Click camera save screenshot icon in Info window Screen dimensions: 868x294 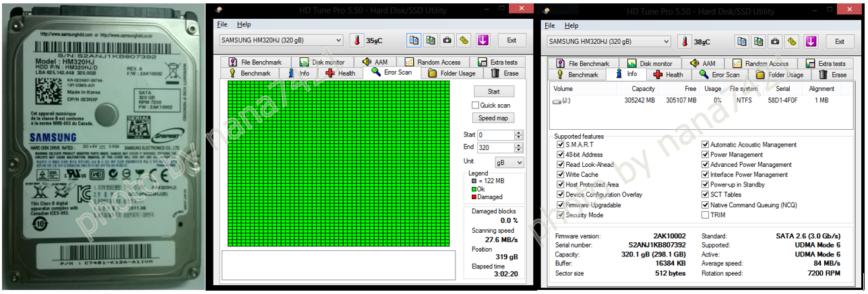point(775,41)
